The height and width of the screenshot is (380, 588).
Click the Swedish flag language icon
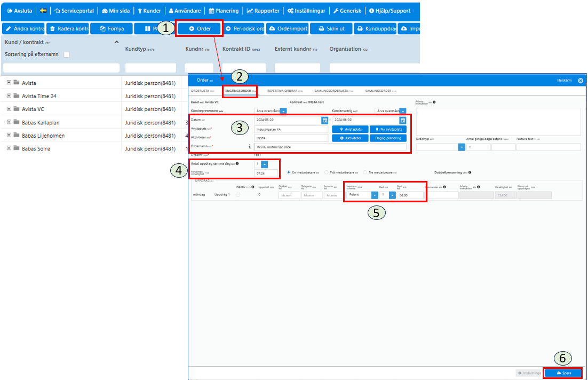pos(43,11)
